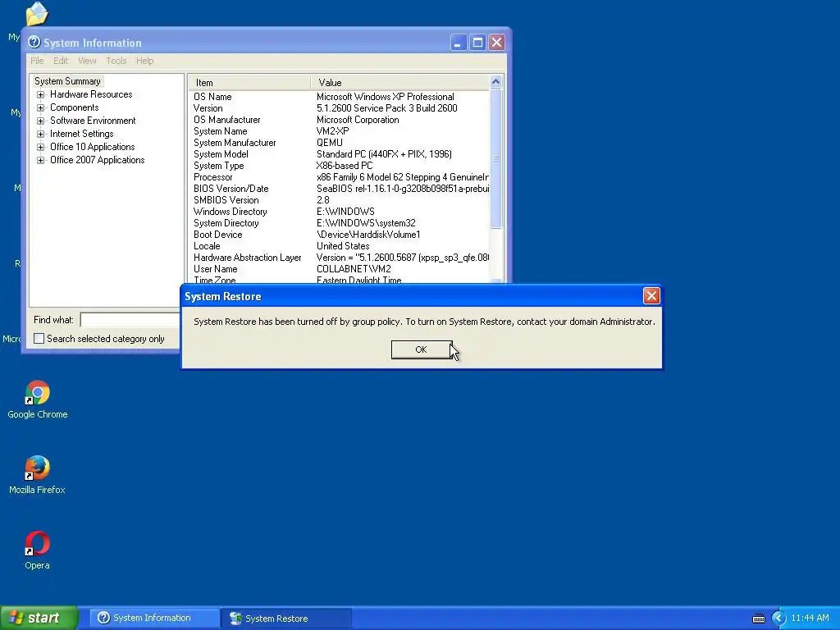Select Office 10 Applications label
The height and width of the screenshot is (630, 840).
[x=92, y=147]
